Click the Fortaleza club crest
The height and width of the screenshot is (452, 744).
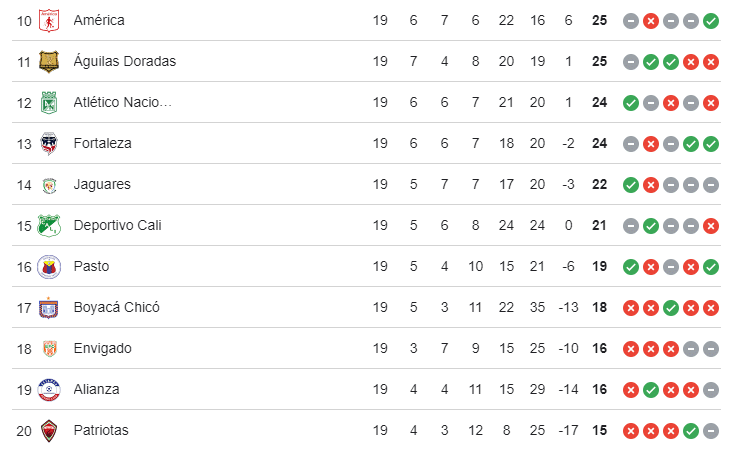click(x=49, y=144)
